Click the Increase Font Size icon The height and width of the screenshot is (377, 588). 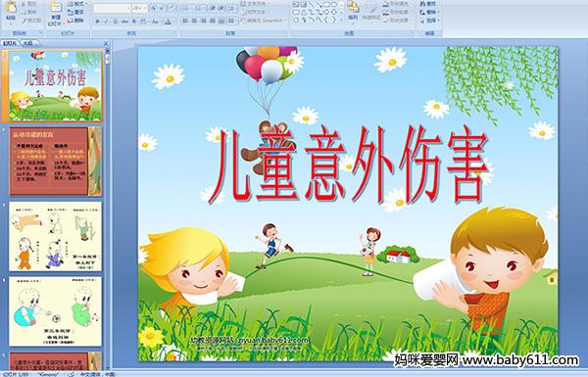coord(154,8)
